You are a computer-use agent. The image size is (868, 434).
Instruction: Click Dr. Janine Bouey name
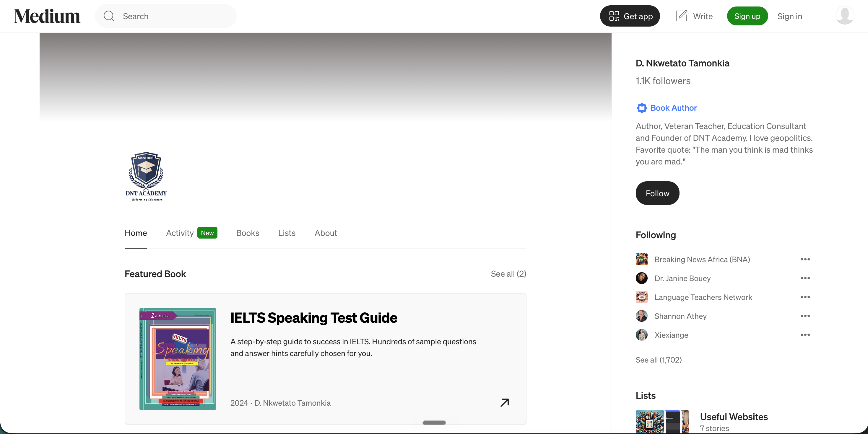(x=682, y=278)
